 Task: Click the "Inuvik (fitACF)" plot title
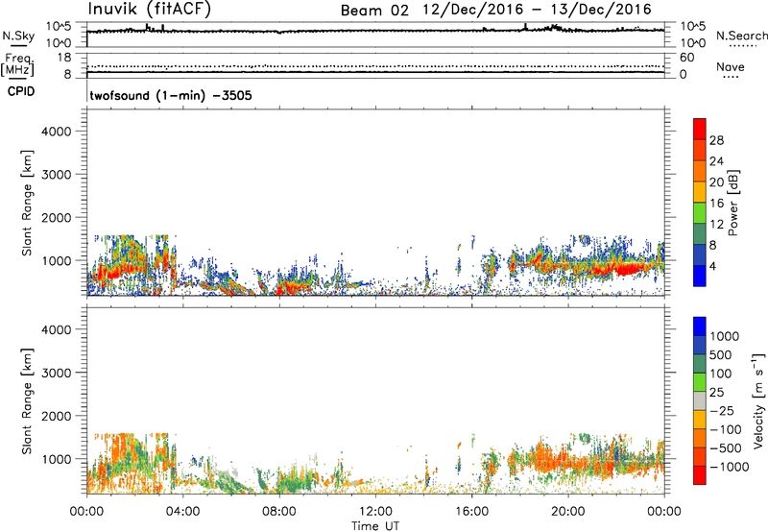[x=150, y=10]
